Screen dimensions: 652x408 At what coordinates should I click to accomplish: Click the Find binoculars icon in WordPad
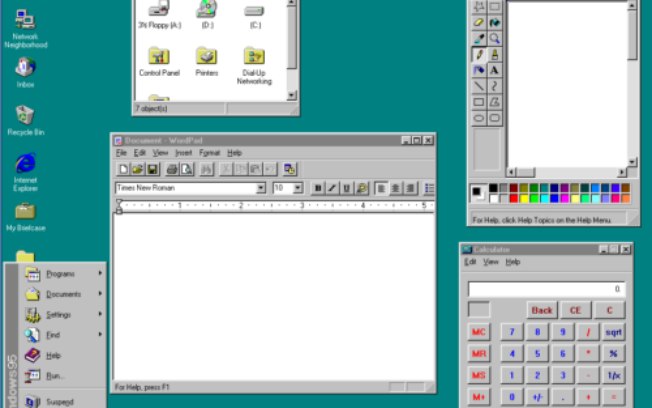click(x=206, y=169)
